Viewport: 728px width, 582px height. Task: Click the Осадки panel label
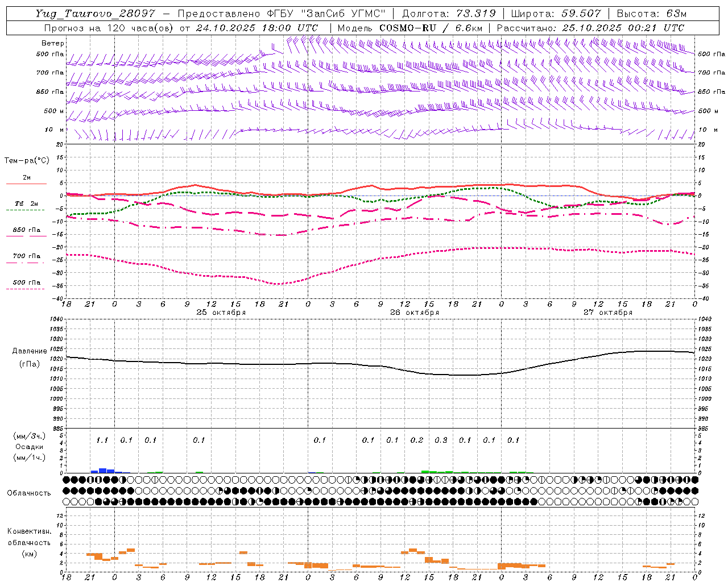tap(30, 447)
